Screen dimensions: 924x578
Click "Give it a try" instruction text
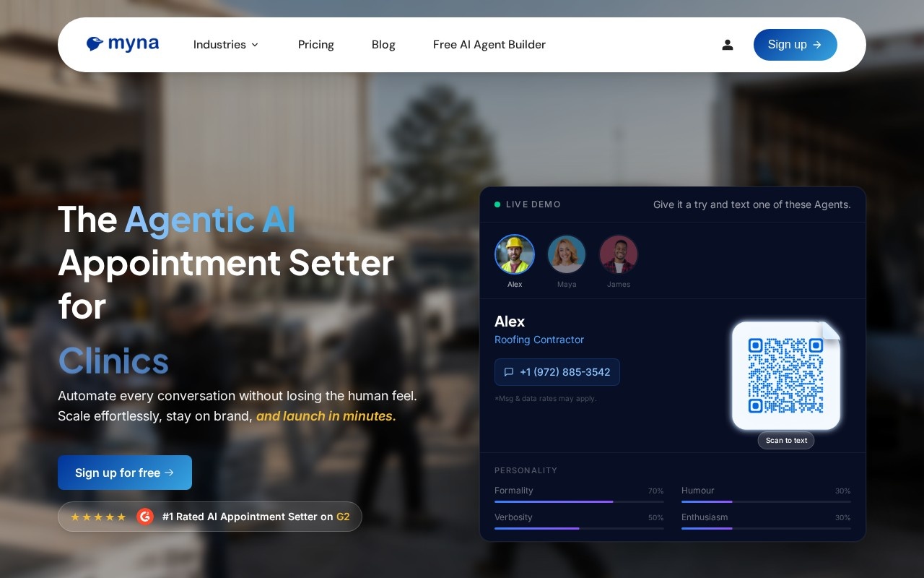pyautogui.click(x=752, y=204)
